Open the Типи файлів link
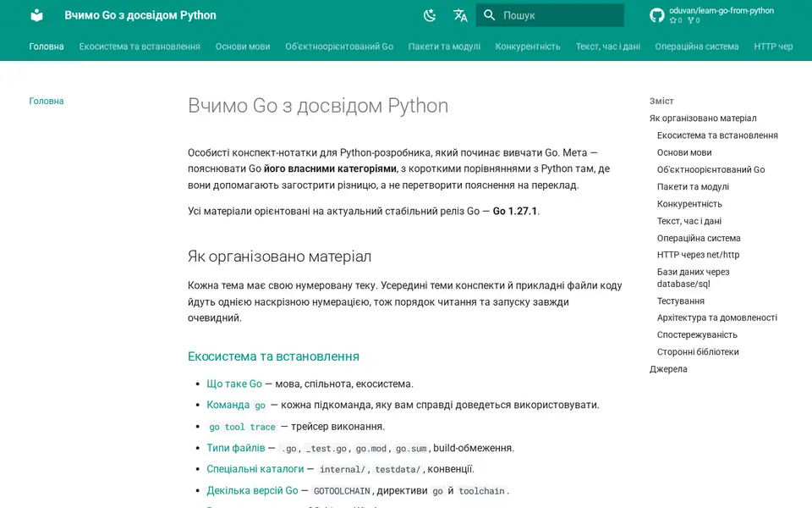Viewport: 812px width, 508px height. (x=236, y=448)
